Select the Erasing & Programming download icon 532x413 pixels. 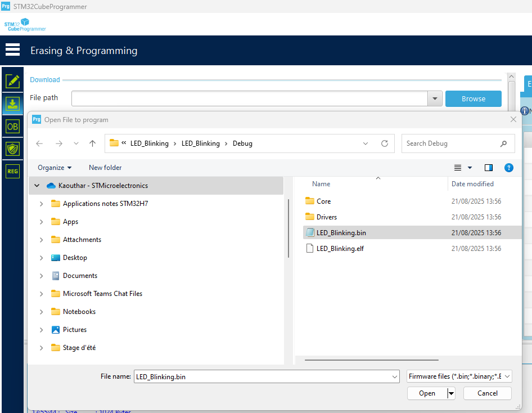[x=12, y=104]
